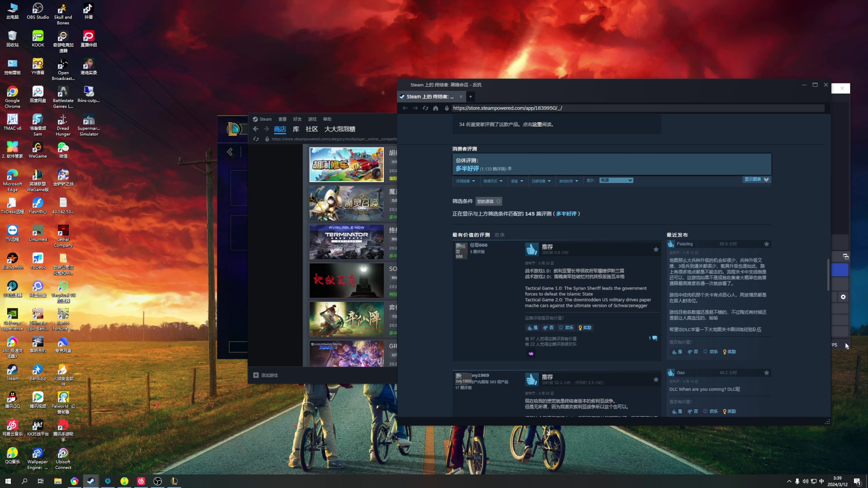Viewport: 868px width, 488px height.
Task: Click the star icon on Palading's review
Action: click(x=766, y=244)
